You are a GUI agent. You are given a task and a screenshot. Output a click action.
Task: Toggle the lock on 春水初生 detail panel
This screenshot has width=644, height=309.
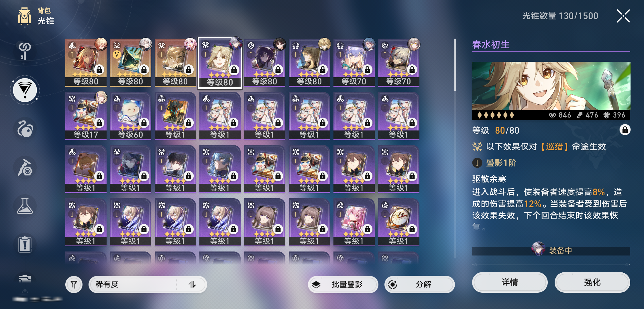[625, 130]
